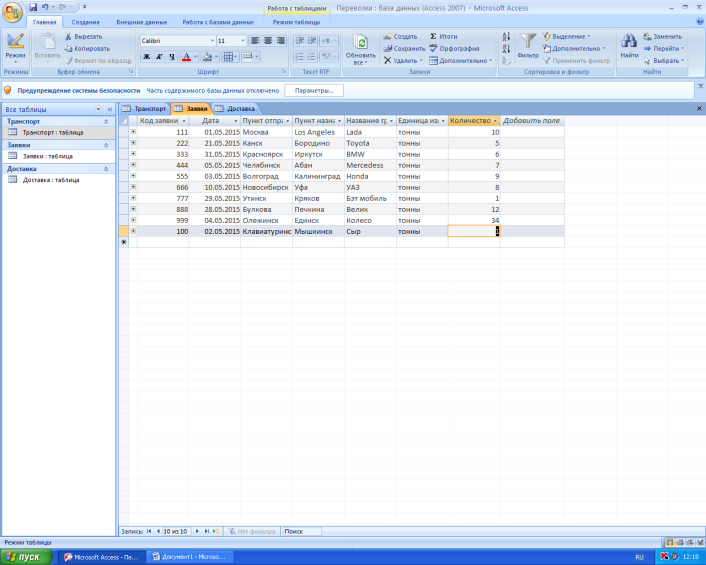Select Транспорт : таблица in navigation
The height and width of the screenshot is (565, 706).
[x=59, y=132]
